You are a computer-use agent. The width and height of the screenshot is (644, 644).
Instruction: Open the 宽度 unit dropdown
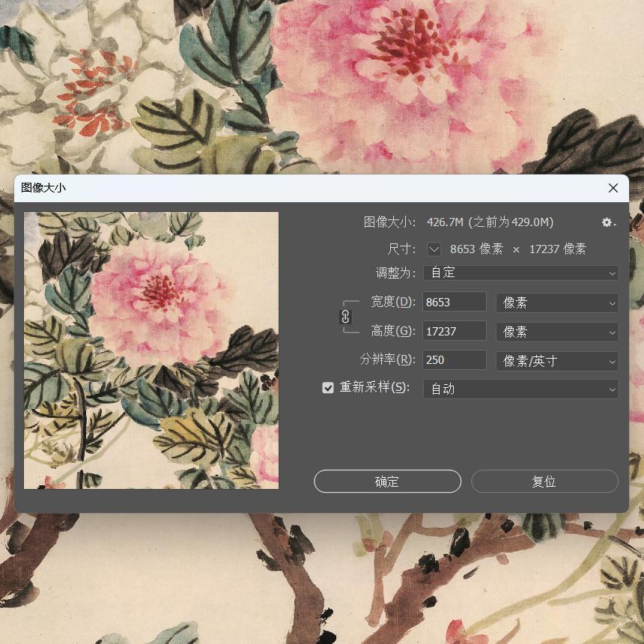(557, 303)
